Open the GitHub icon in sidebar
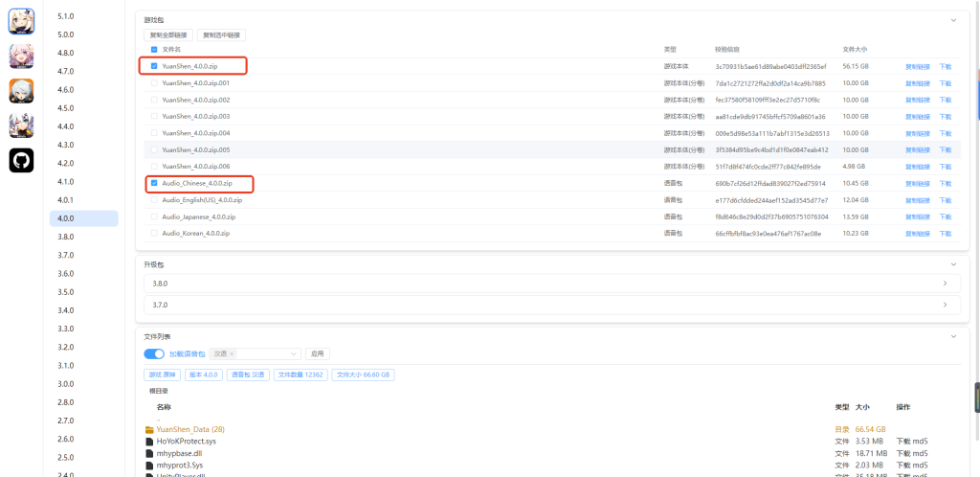The image size is (980, 477). (x=21, y=161)
